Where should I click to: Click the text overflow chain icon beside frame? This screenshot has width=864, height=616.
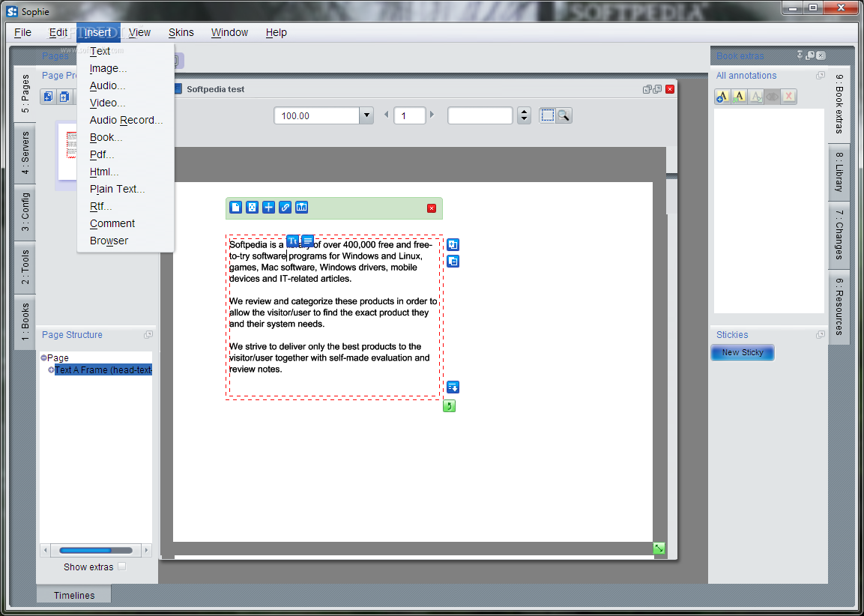[453, 387]
